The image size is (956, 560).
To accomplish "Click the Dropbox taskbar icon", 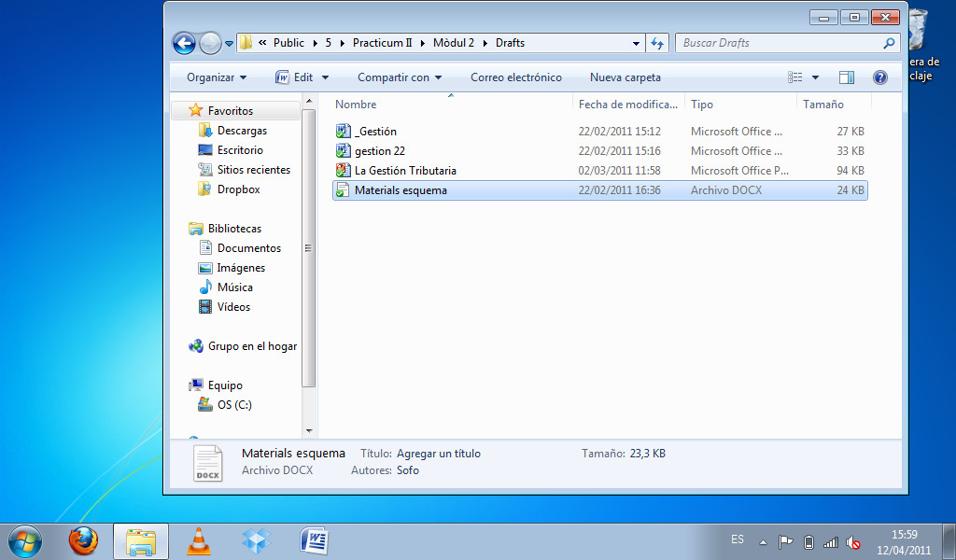I will (256, 540).
